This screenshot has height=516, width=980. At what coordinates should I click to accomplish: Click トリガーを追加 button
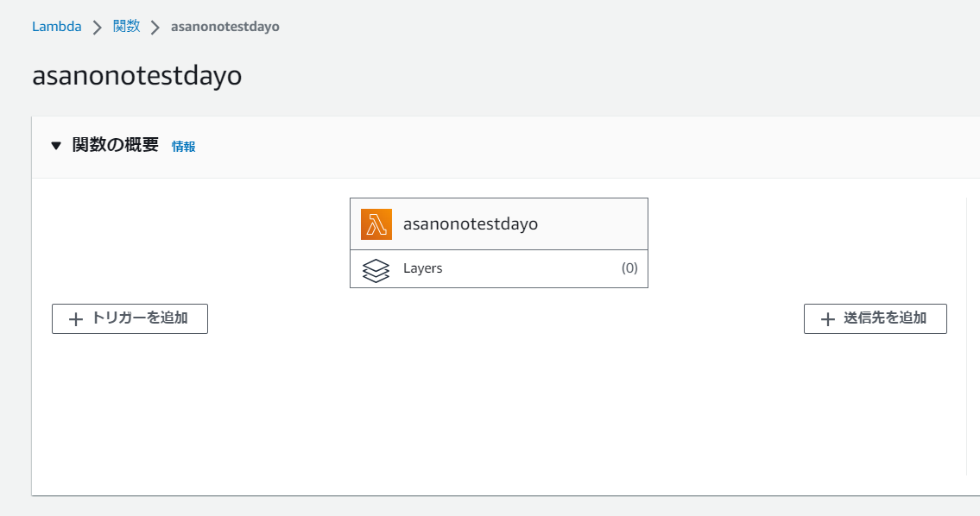click(130, 318)
